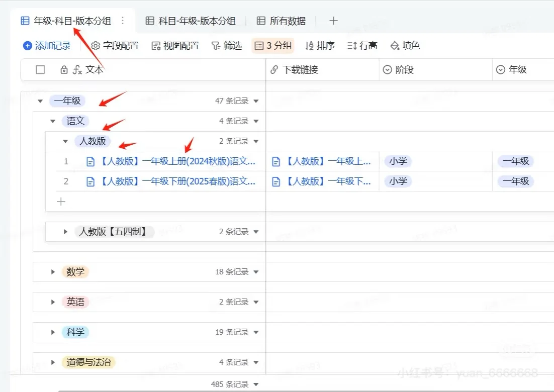554x392 pixels.
Task: Click document icon of 一年级下册 record row
Action: coord(90,182)
